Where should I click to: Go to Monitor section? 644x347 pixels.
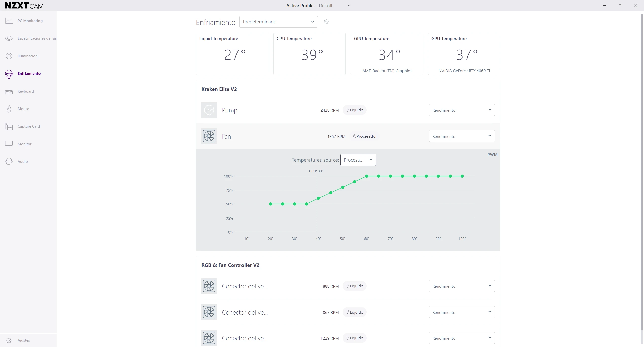coord(25,144)
